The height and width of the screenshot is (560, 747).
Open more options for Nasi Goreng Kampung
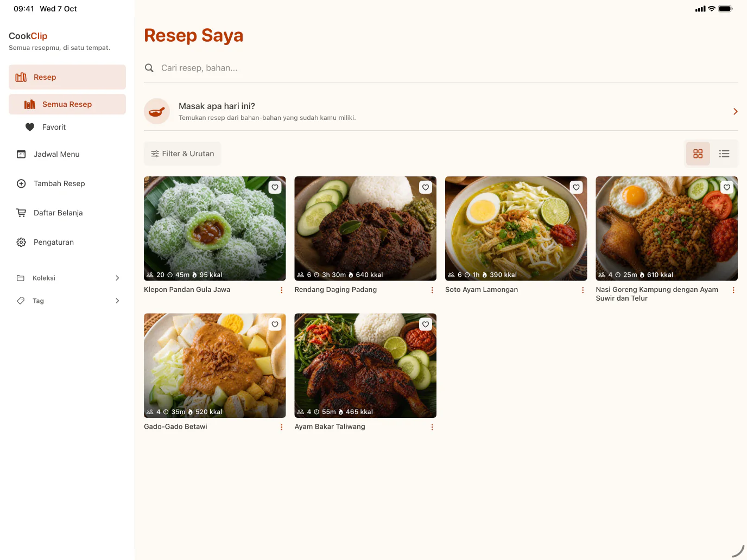733,290
